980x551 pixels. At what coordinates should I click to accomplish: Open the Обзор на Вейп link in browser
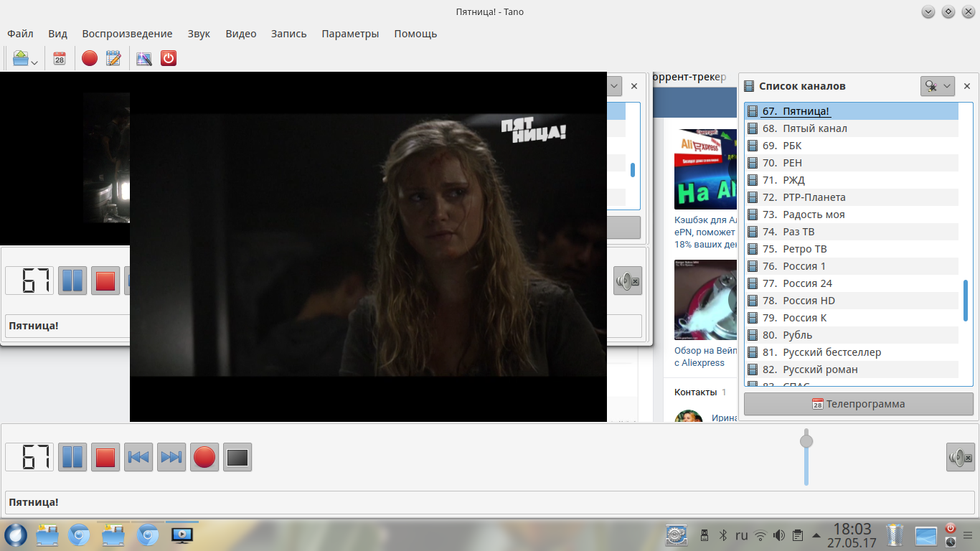coord(706,357)
